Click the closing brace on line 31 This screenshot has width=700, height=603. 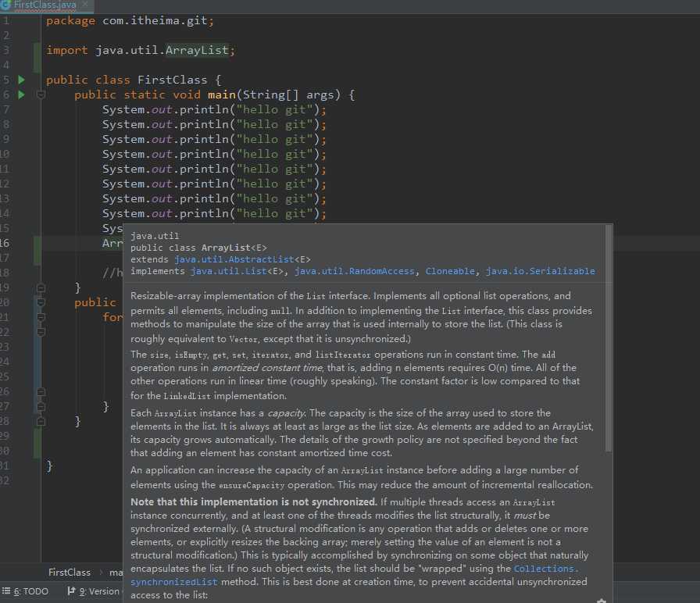(x=49, y=466)
